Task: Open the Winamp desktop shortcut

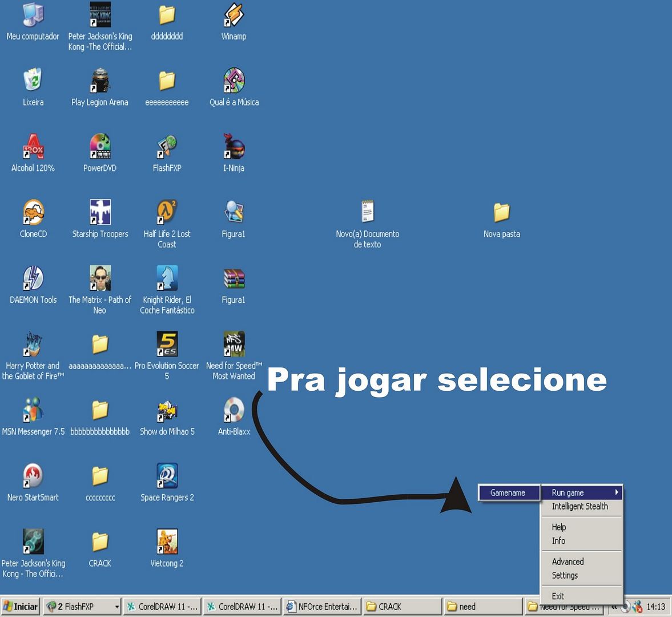Action: pyautogui.click(x=234, y=15)
